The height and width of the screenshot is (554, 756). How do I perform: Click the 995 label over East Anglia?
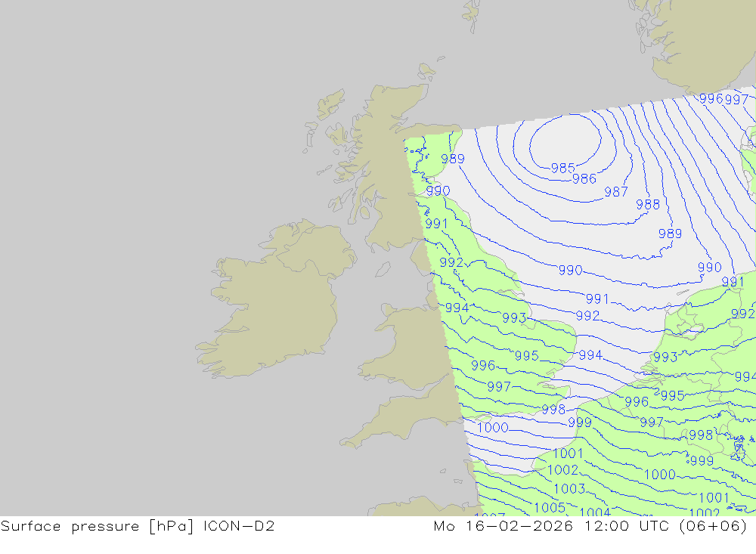tap(526, 355)
